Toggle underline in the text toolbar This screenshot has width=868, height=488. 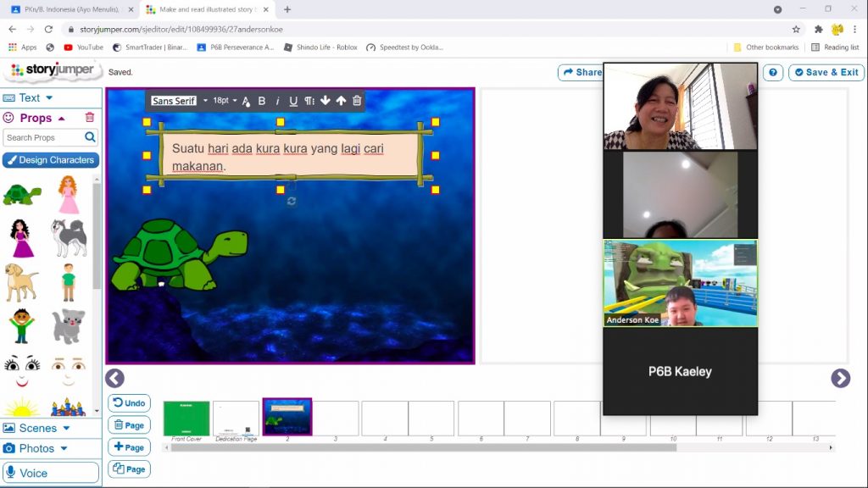click(293, 101)
